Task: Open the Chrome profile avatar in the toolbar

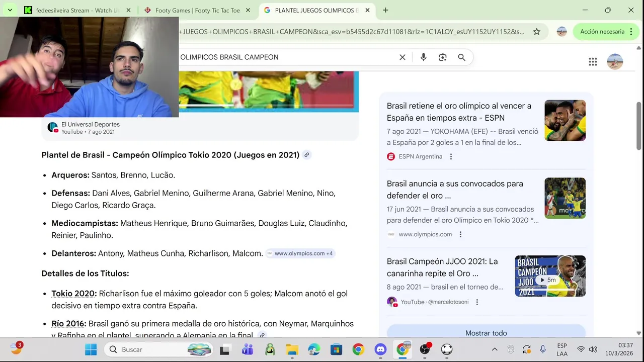Action: click(562, 32)
